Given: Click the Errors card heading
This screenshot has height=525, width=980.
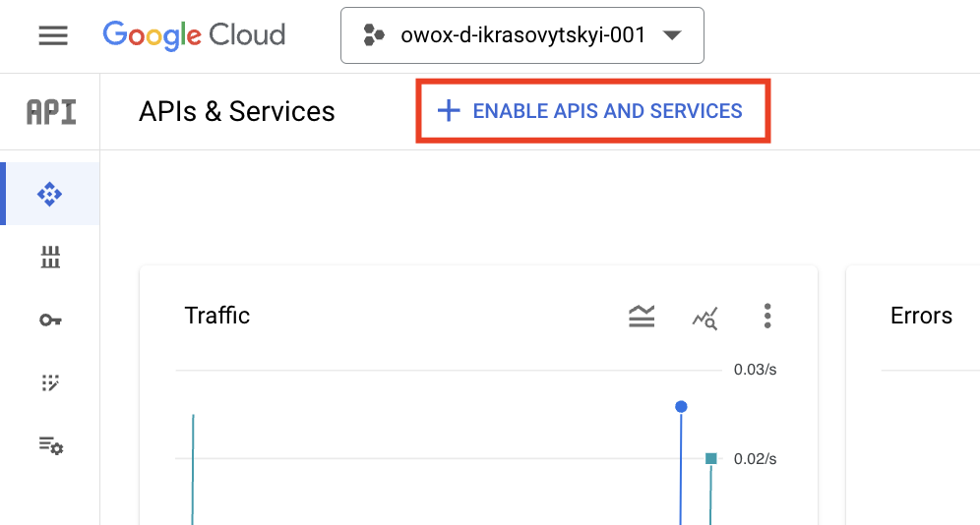Looking at the screenshot, I should tap(921, 316).
